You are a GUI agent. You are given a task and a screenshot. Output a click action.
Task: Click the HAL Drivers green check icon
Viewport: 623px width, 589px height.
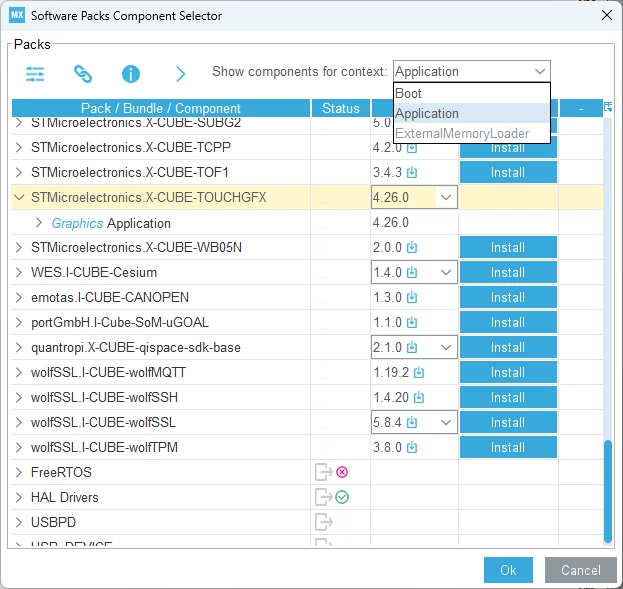342,497
